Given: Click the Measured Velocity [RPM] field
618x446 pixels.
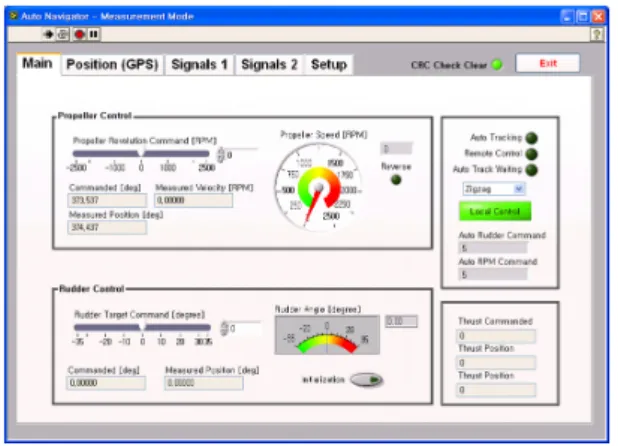Looking at the screenshot, I should [x=194, y=200].
